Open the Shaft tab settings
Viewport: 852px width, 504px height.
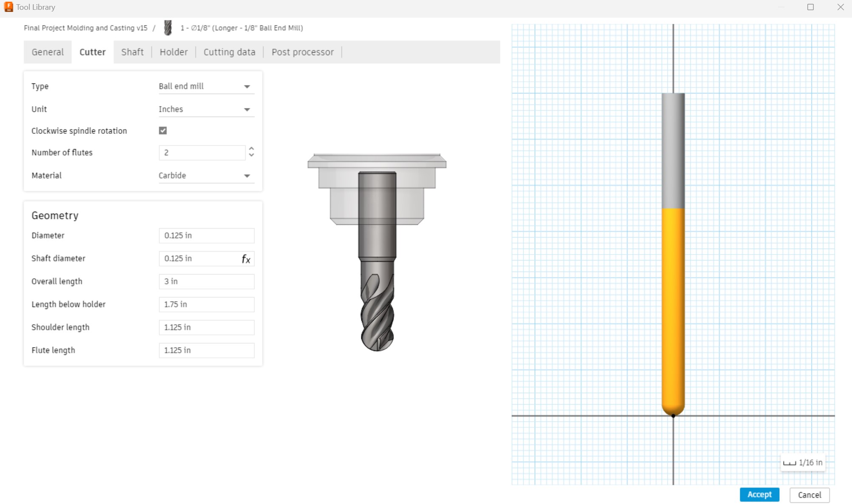tap(133, 52)
